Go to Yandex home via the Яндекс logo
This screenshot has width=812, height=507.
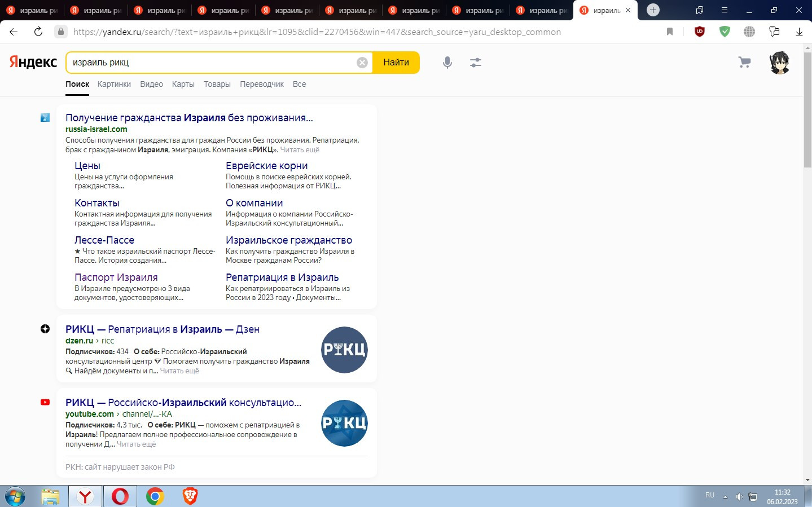33,62
